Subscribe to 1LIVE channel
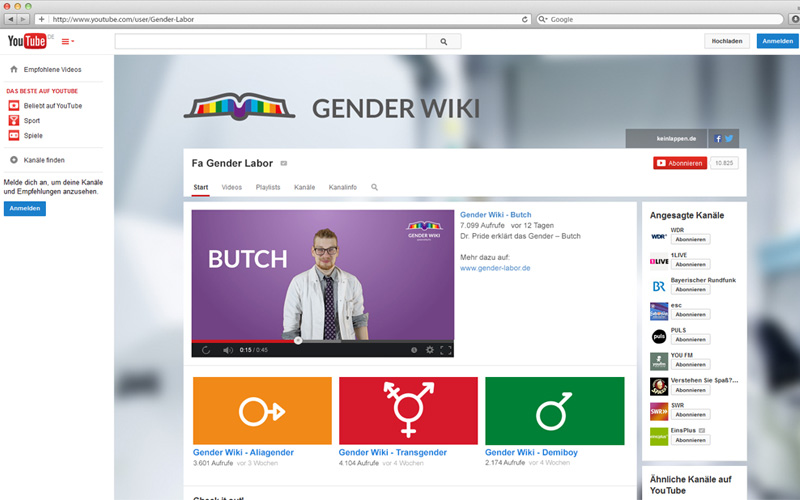The height and width of the screenshot is (500, 800). (x=690, y=264)
